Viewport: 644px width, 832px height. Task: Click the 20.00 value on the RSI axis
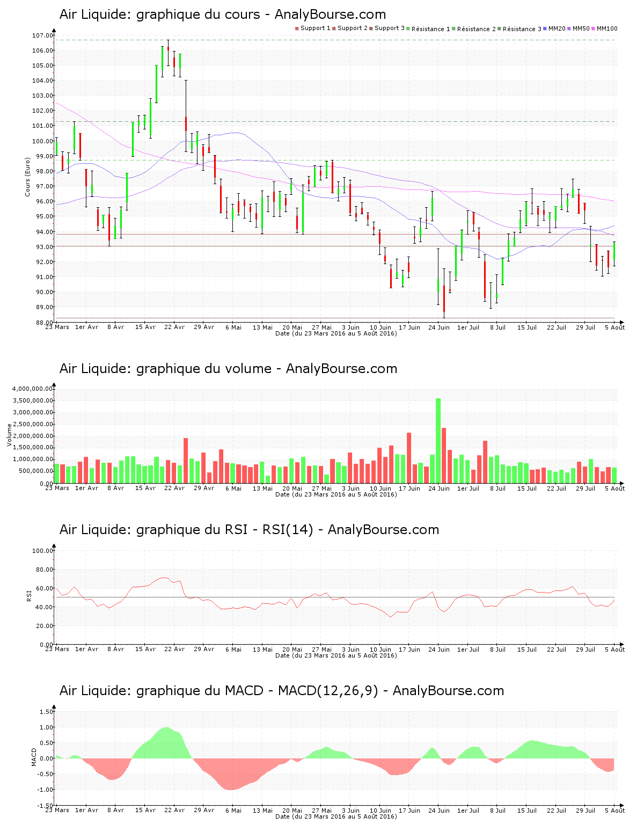[x=44, y=626]
